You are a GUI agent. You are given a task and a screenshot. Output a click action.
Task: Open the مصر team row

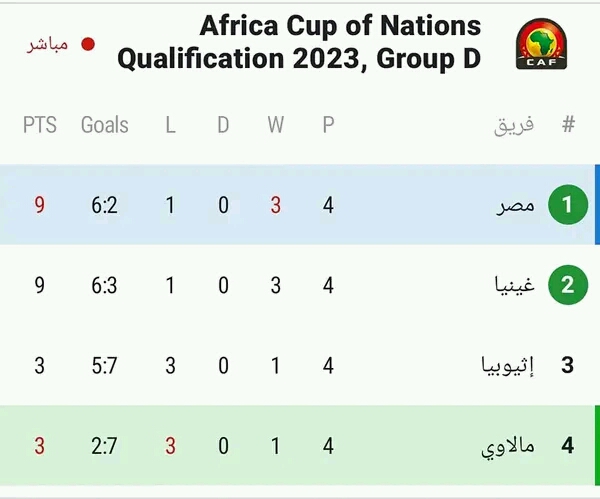point(298,204)
